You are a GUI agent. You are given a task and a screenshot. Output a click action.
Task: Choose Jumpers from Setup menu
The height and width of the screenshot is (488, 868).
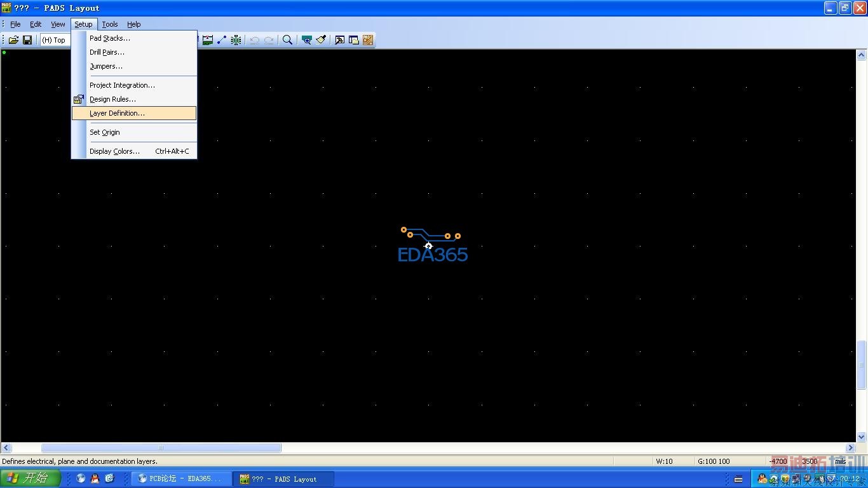pyautogui.click(x=134, y=66)
